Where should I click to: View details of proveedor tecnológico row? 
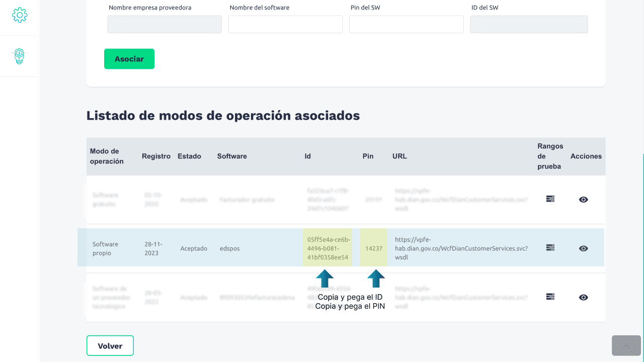(583, 297)
